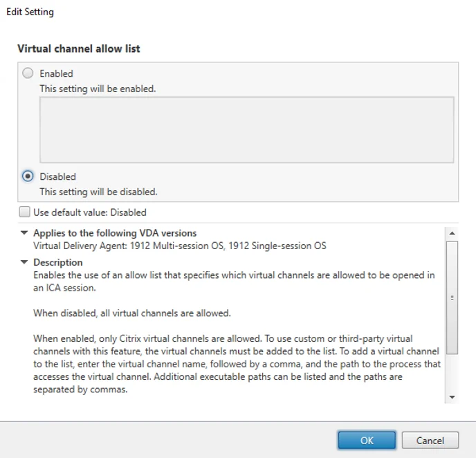
Task: Click the "Use default value: Disabled" label
Action: tap(90, 212)
